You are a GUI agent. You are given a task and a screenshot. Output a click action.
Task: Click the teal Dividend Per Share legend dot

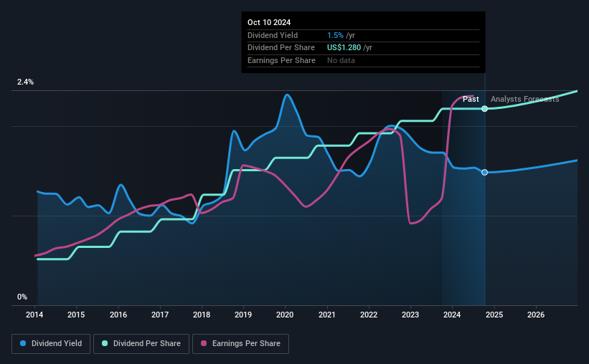click(105, 343)
